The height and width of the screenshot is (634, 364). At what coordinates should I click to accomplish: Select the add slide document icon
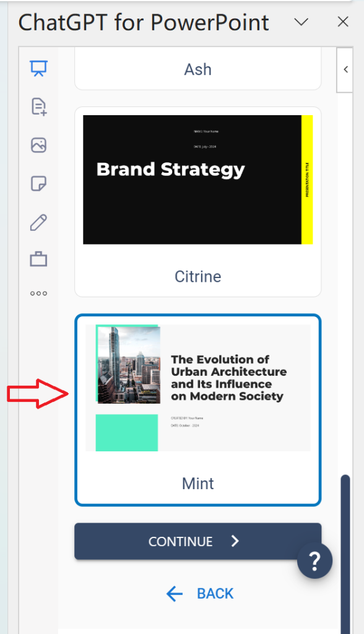pos(39,106)
